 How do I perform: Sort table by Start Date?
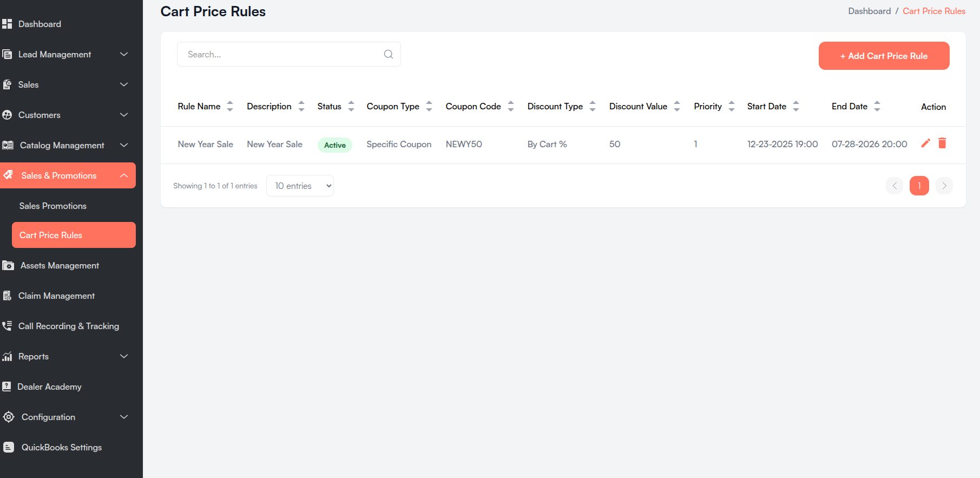[796, 106]
